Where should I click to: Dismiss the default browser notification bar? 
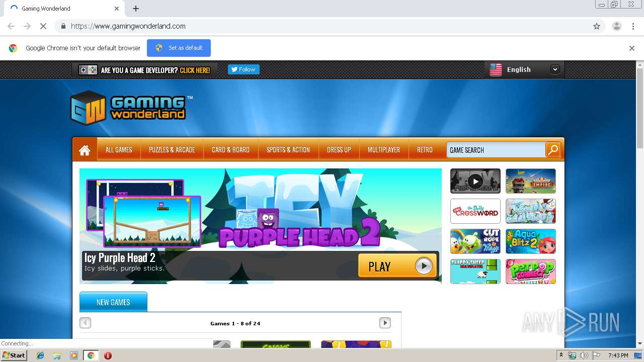tap(632, 48)
